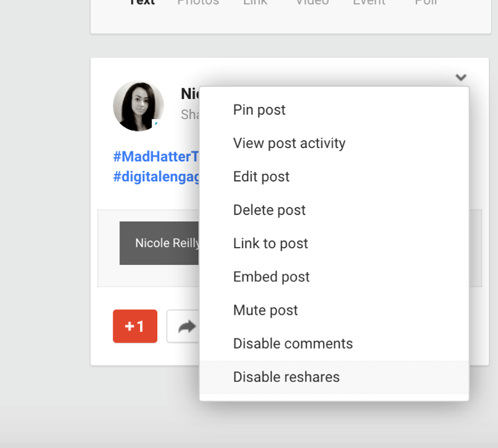The height and width of the screenshot is (448, 498).
Task: Choose Edit post option
Action: click(261, 177)
